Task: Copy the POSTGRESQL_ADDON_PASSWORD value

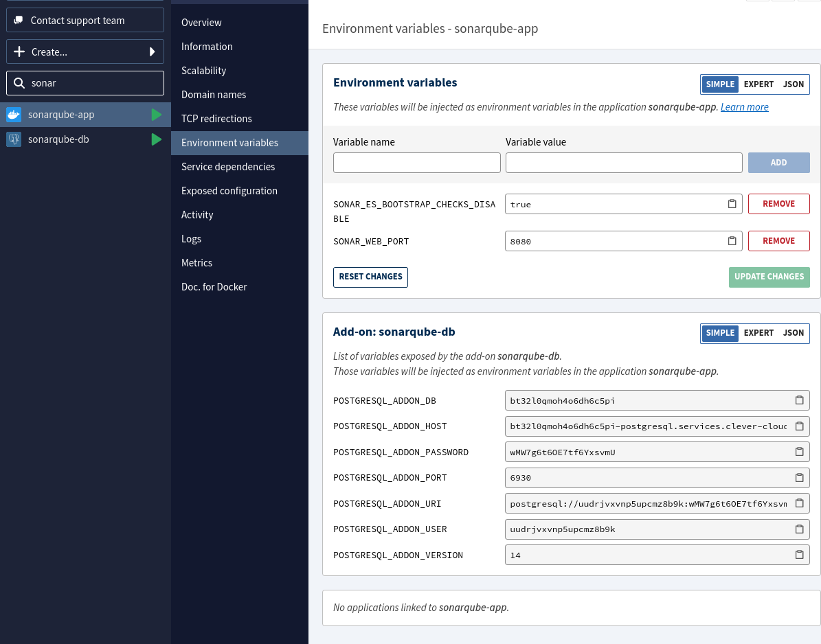Action: click(x=799, y=452)
